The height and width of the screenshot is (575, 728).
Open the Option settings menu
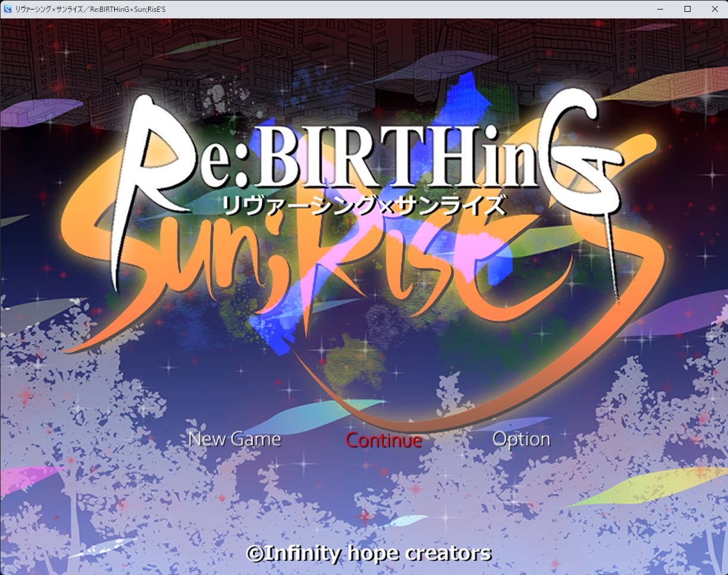pyautogui.click(x=521, y=439)
